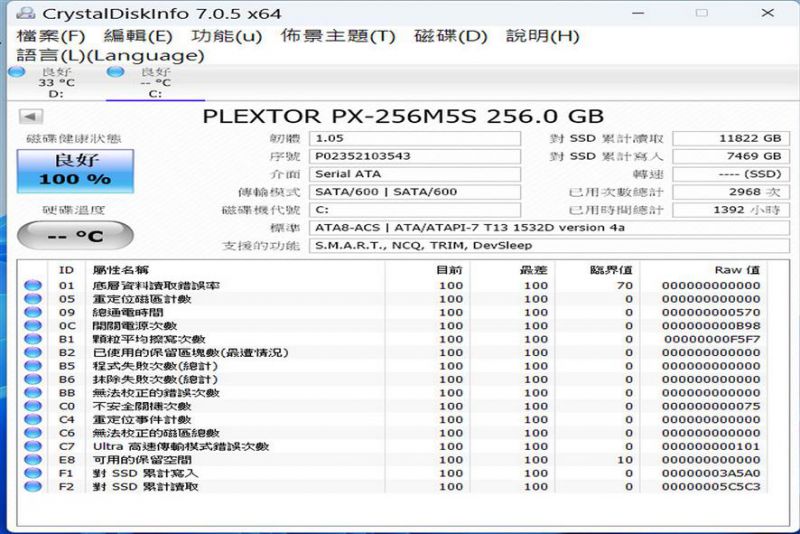
Task: Click the status icon for attribute 09
Action: [x=33, y=313]
